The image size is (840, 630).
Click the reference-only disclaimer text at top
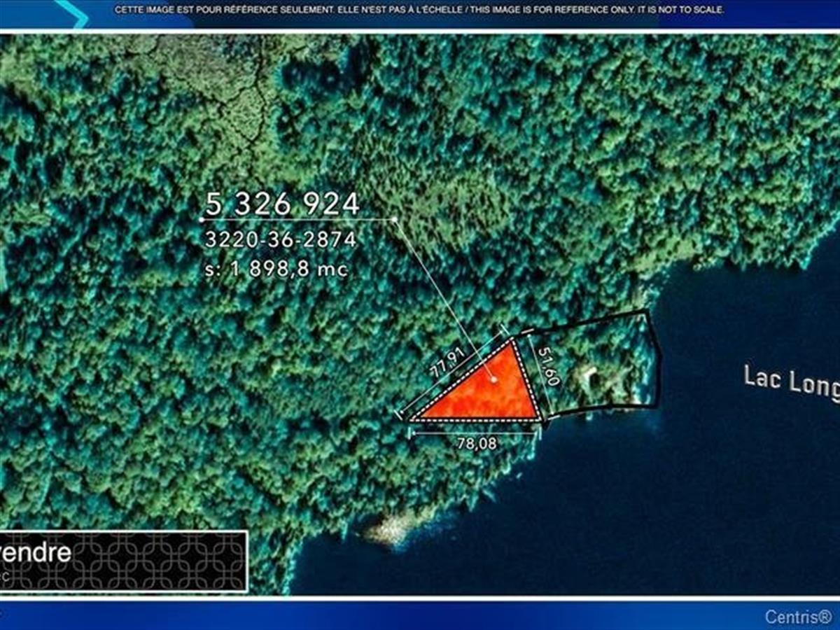[419, 10]
